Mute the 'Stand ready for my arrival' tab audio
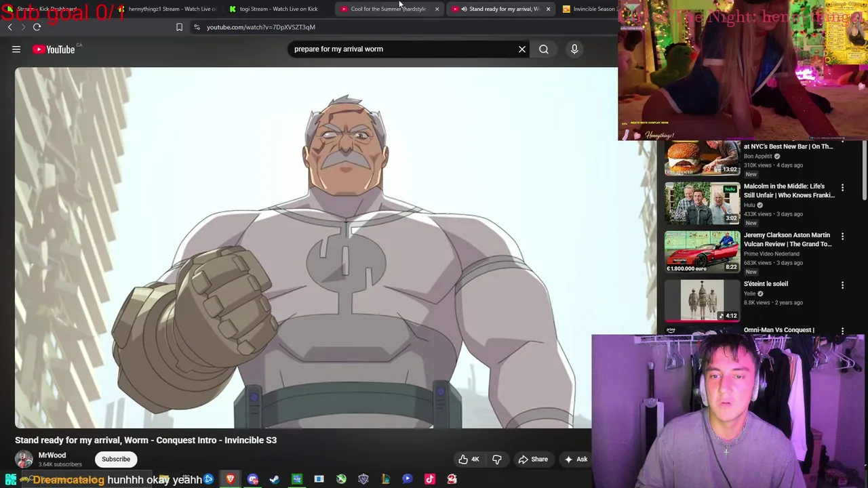 point(464,9)
